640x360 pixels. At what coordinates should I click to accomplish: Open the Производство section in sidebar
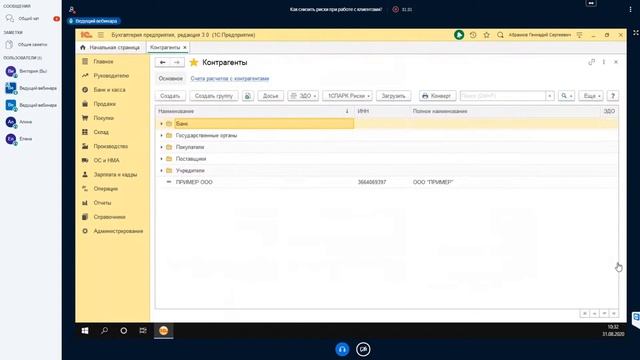coord(111,146)
